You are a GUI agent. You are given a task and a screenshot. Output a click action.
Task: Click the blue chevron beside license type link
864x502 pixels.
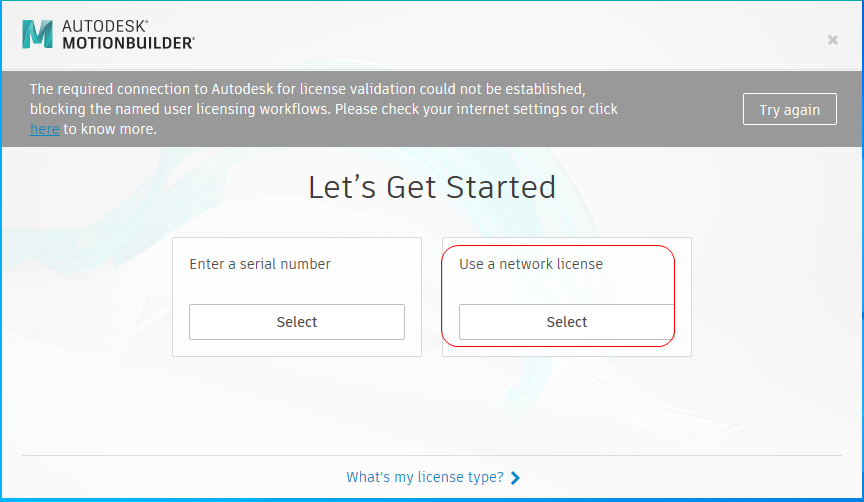(x=515, y=478)
